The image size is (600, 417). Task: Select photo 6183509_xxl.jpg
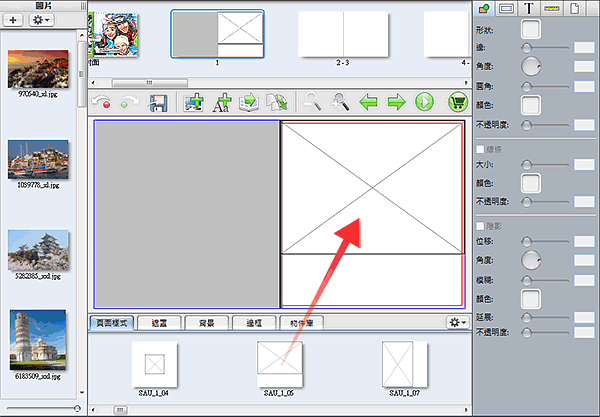pyautogui.click(x=38, y=340)
